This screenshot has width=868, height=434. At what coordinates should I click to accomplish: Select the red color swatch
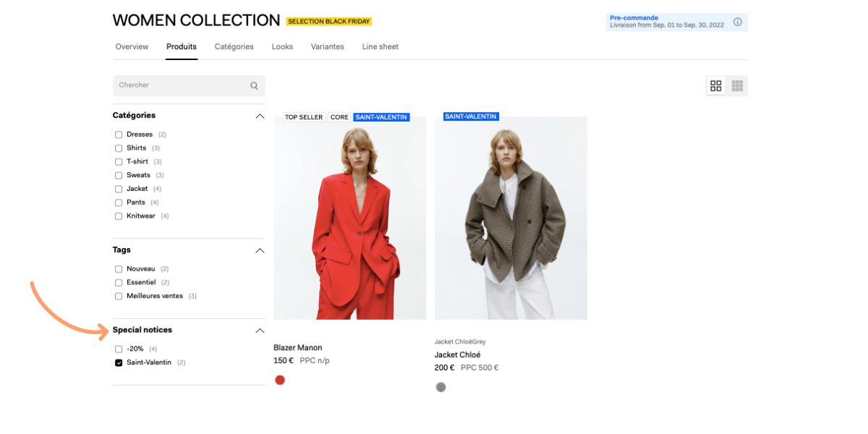(280, 380)
